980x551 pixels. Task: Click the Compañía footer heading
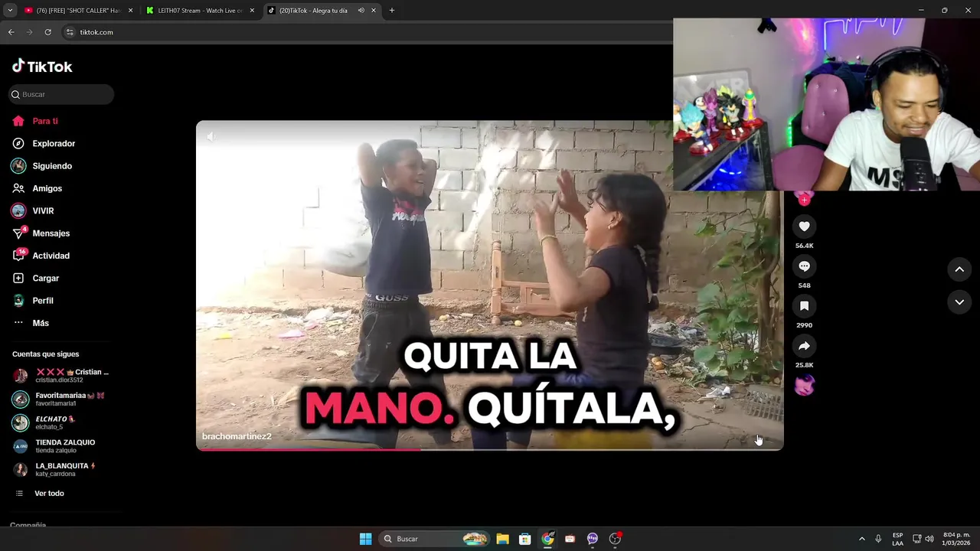[28, 525]
